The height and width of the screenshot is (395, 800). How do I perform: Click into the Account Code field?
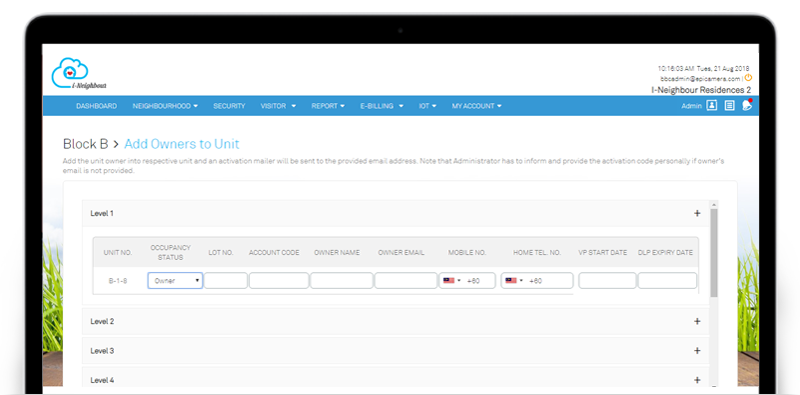tap(279, 281)
